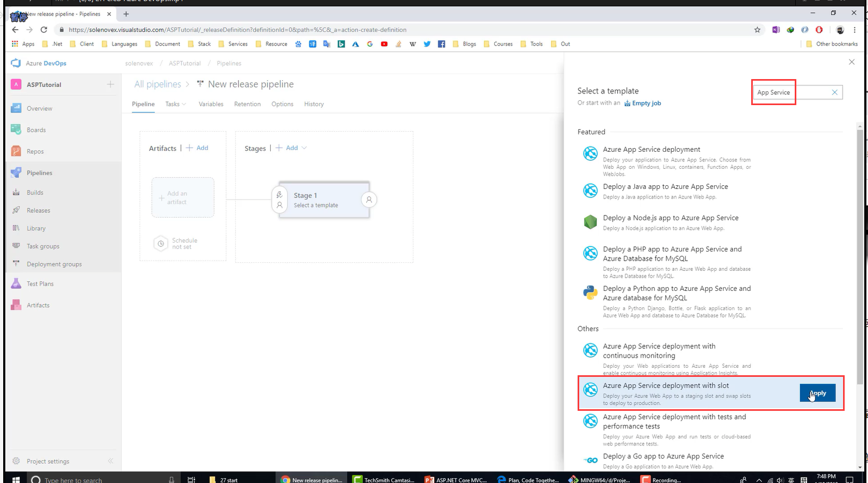
Task: Open the Facebook bookmark icon
Action: [x=441, y=44]
